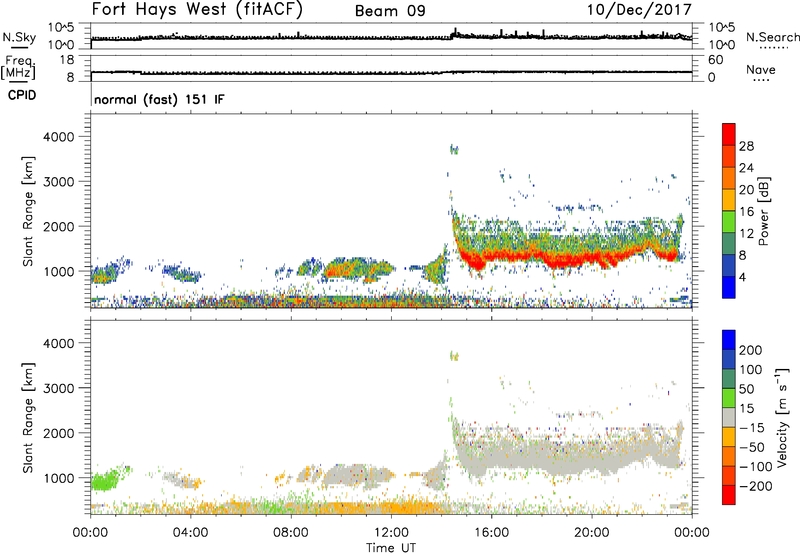Click the '200' tick on Velocity color bar
The image size is (800, 554).
click(x=751, y=350)
